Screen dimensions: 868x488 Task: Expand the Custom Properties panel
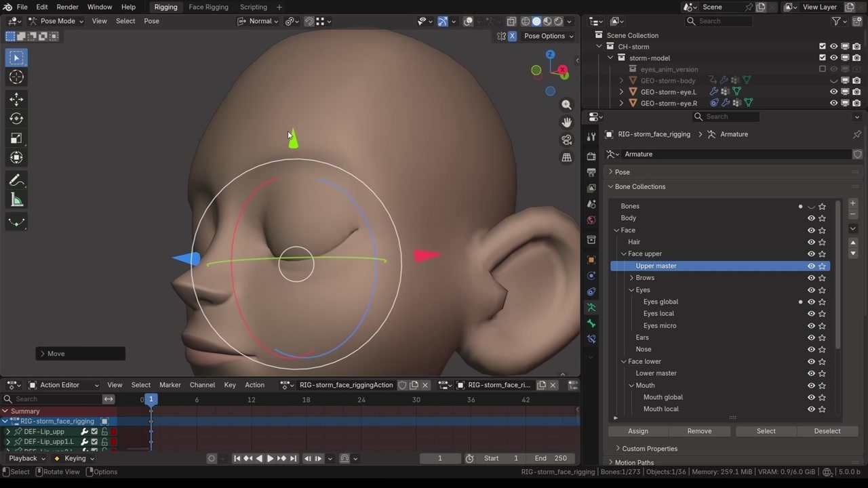point(649,449)
